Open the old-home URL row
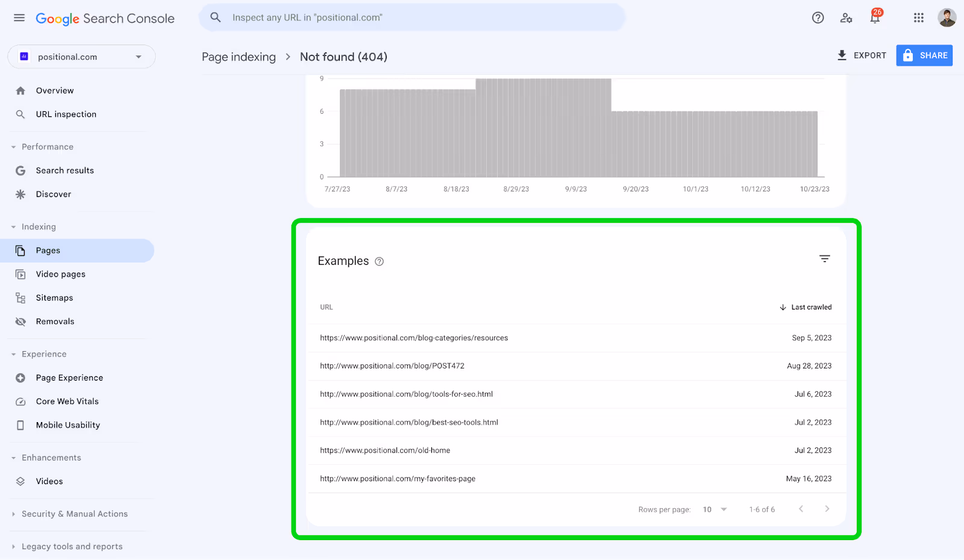This screenshot has height=560, width=964. coord(577,450)
